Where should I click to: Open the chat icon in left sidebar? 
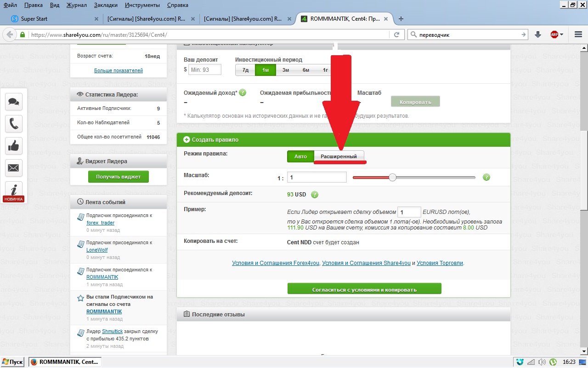click(x=14, y=102)
